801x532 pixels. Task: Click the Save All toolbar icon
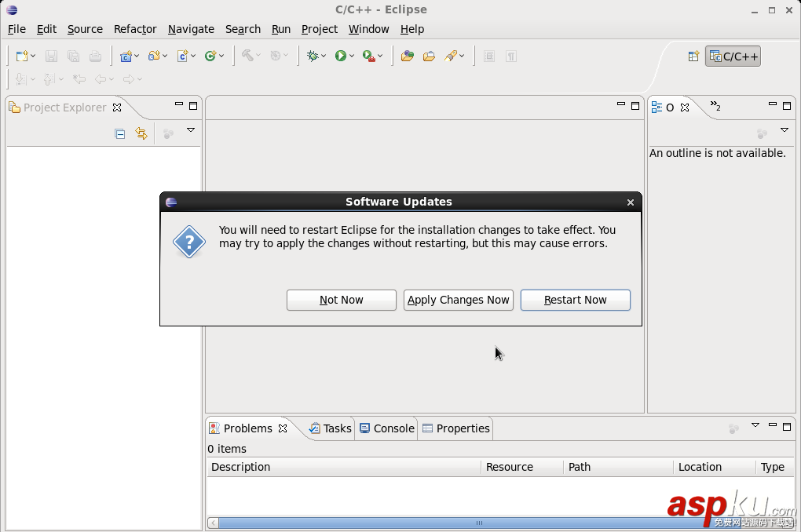tap(73, 56)
